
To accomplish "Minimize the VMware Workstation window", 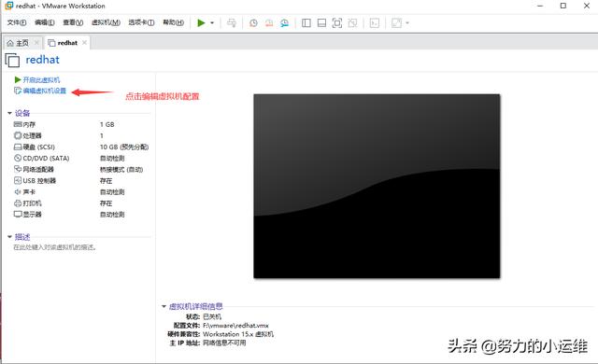I will (540, 6).
